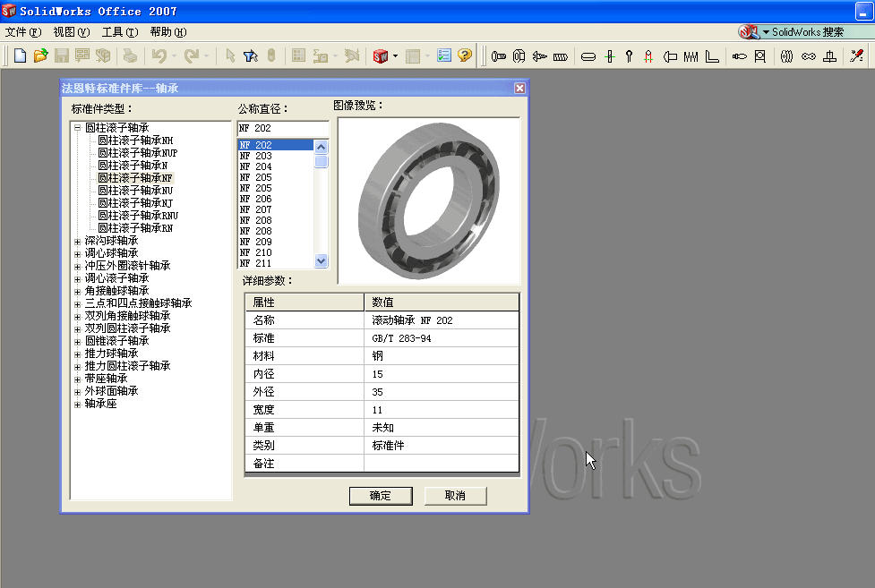This screenshot has height=588, width=875.
Task: Click the 确定 button
Action: pos(381,496)
